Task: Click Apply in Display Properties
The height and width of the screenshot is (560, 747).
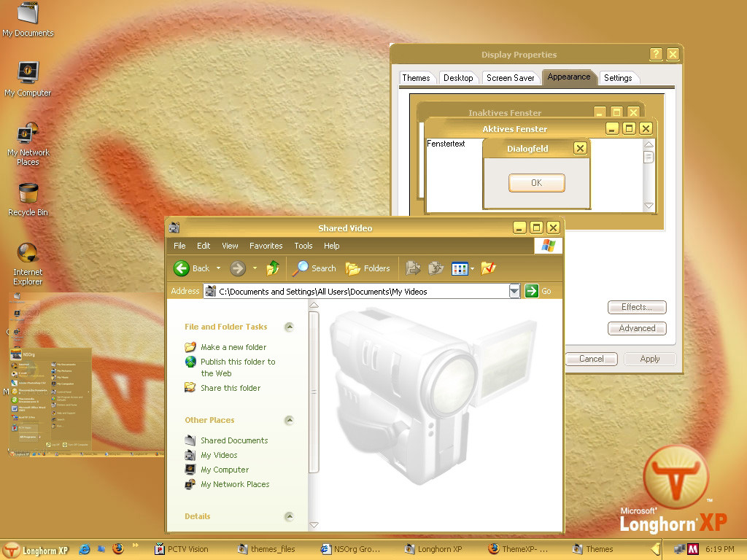Action: tap(650, 359)
